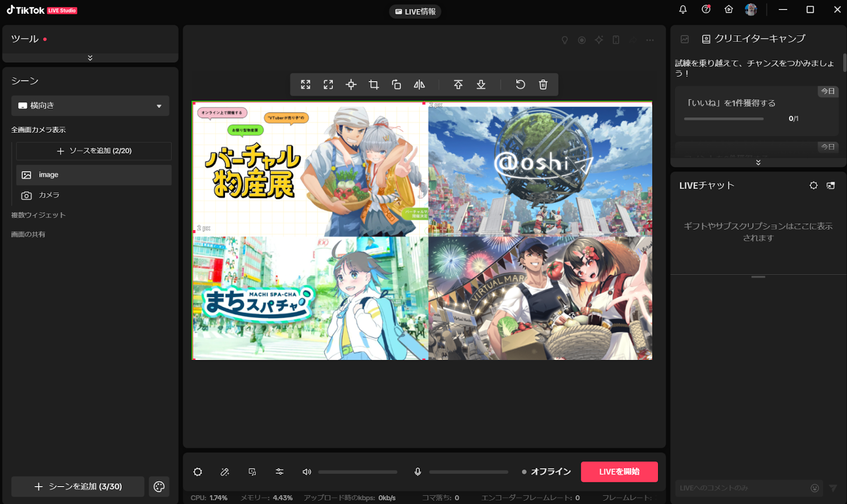Click the アップロード時のkbps status text
The image size is (847, 504).
(x=349, y=498)
